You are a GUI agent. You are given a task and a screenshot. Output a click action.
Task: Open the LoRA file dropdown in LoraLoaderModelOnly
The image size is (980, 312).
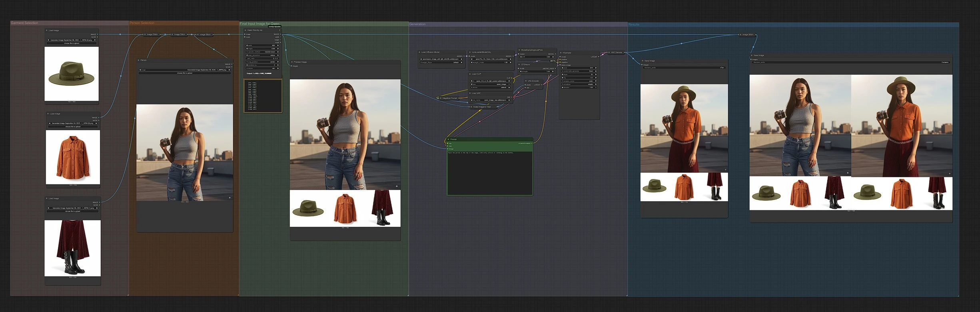click(491, 59)
